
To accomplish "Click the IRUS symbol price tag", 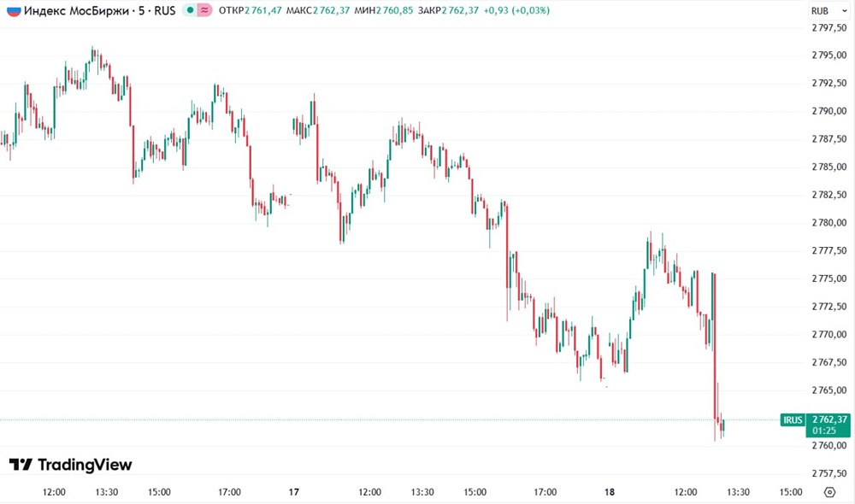I will pyautogui.click(x=793, y=419).
